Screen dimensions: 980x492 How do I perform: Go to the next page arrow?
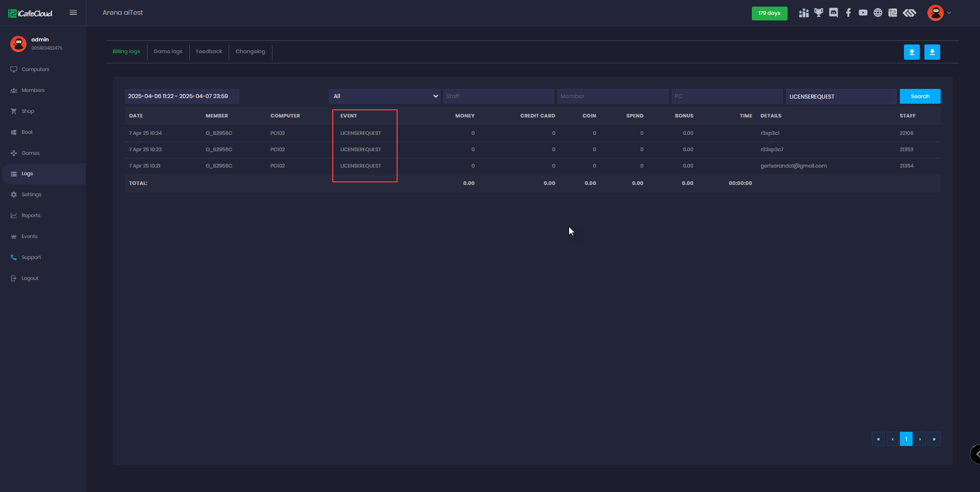(920, 439)
